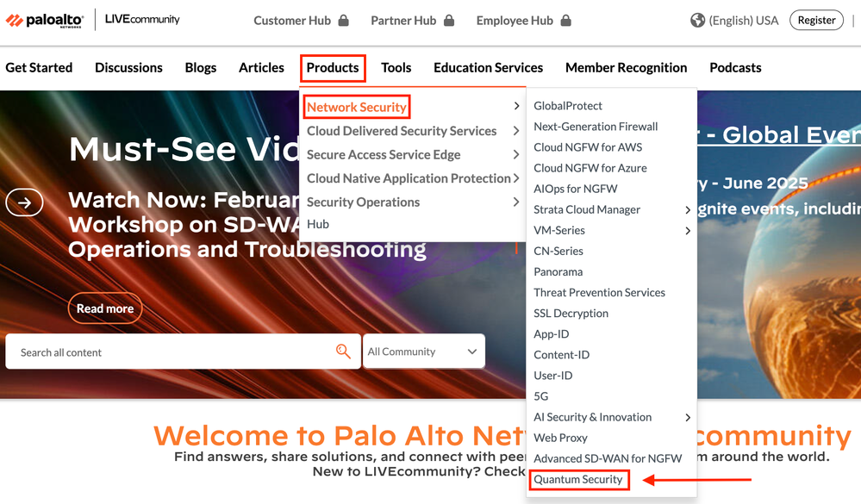Open Quantum Security submenu item
861x504 pixels.
(x=578, y=479)
